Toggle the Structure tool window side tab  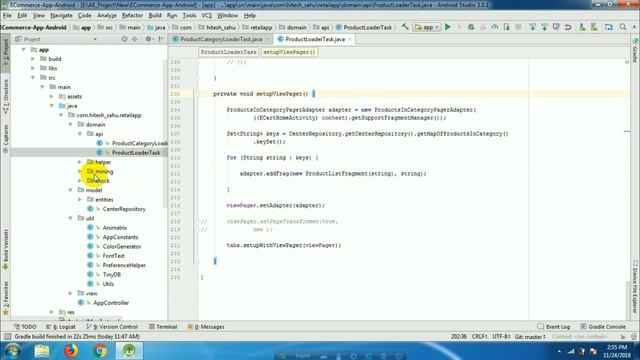click(6, 96)
